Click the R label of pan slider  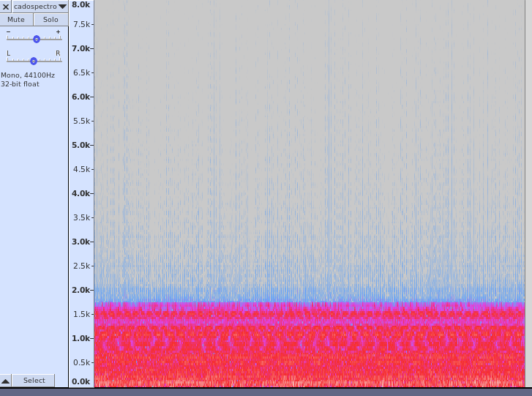[x=59, y=53]
